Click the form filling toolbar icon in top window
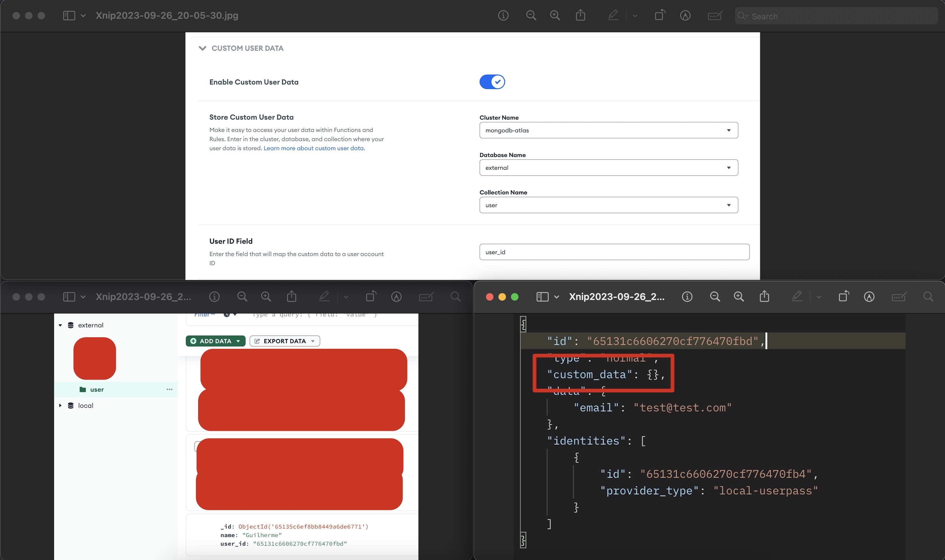 [x=715, y=16]
